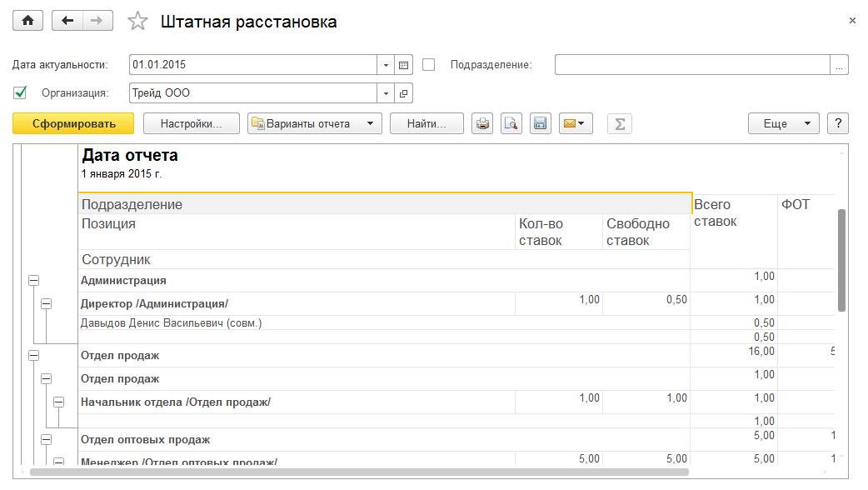Open the Еще menu
This screenshot has height=490, width=868.
point(783,124)
